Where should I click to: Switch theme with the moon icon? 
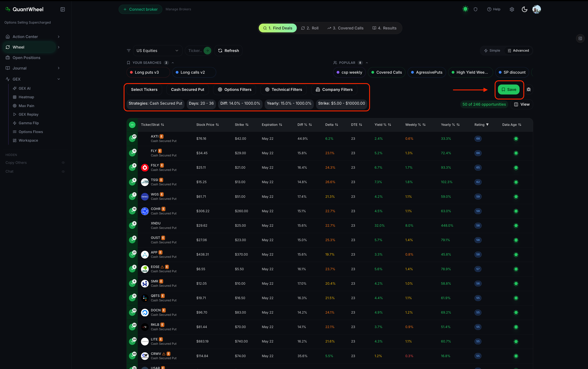(524, 9)
